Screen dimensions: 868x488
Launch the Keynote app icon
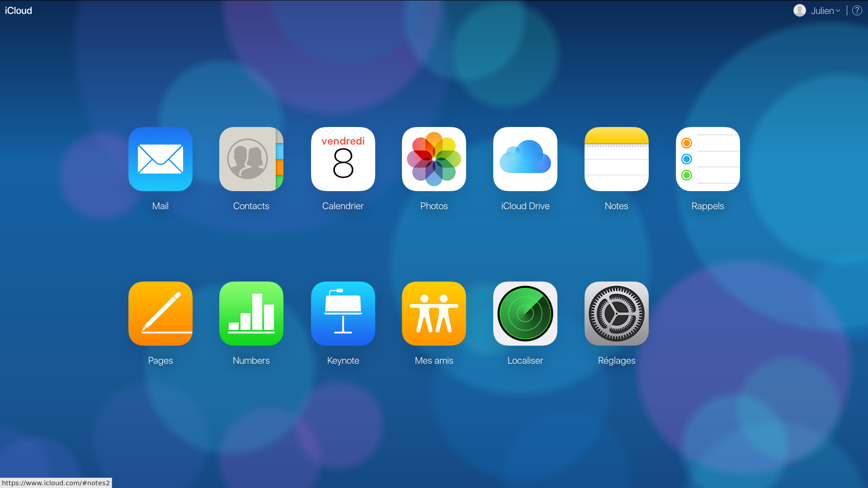click(x=343, y=314)
